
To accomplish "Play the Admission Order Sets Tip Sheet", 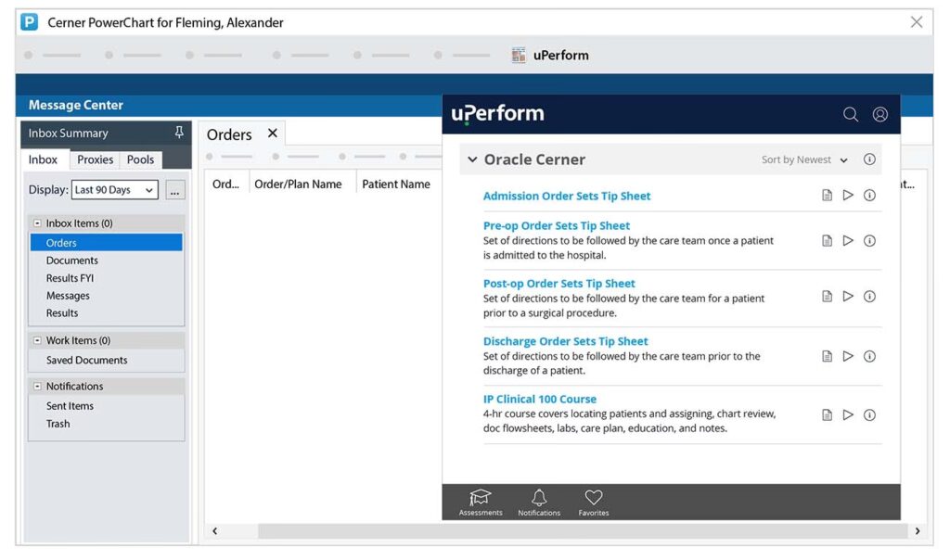I will tap(848, 196).
